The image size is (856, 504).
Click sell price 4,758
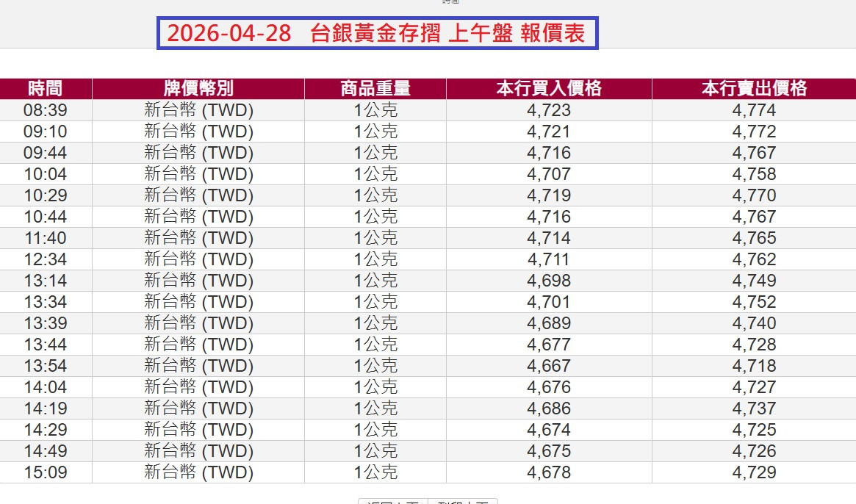point(754,174)
